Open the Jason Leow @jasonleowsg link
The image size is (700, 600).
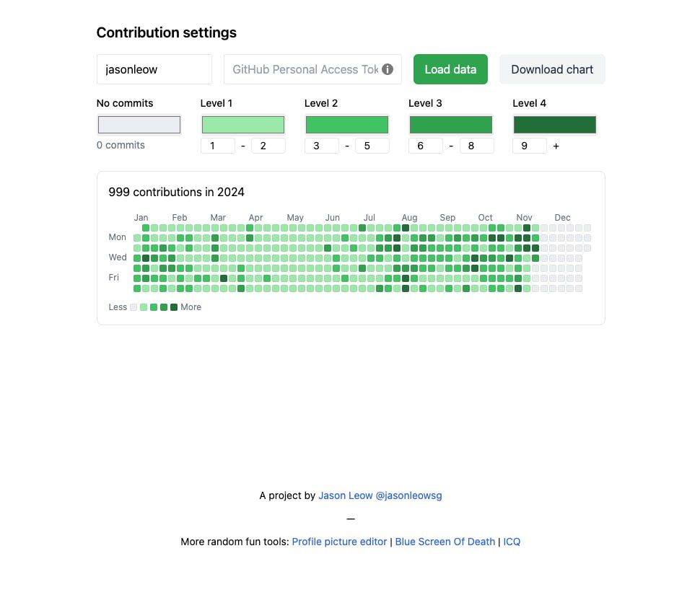point(380,495)
